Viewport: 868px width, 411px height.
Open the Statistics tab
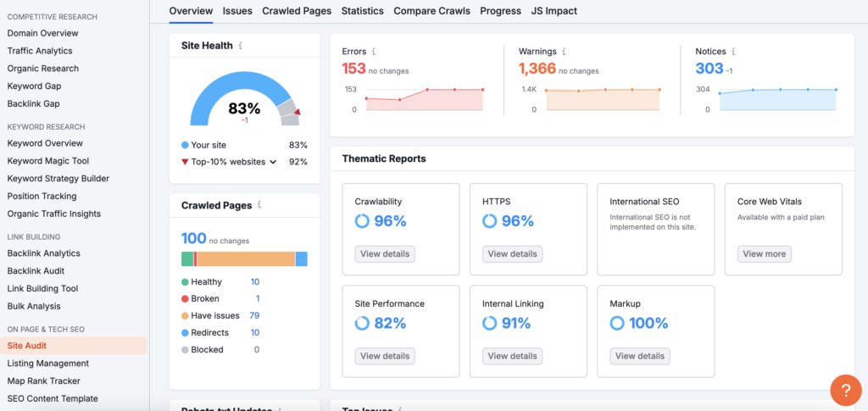[363, 10]
